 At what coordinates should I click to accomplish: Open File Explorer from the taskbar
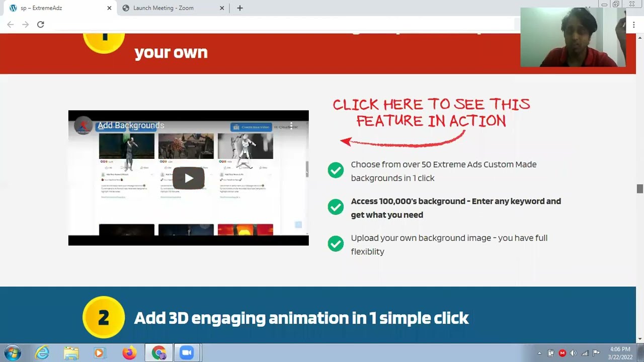[71, 353]
